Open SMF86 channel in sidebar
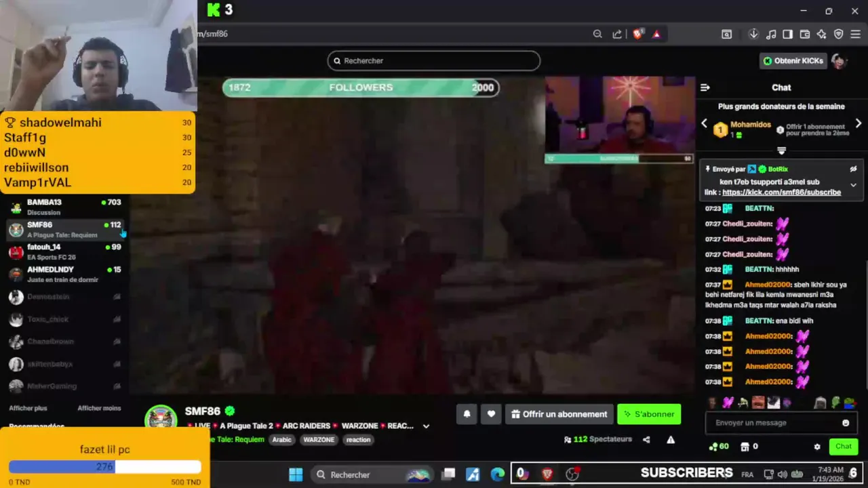Image resolution: width=868 pixels, height=488 pixels. [x=65, y=229]
